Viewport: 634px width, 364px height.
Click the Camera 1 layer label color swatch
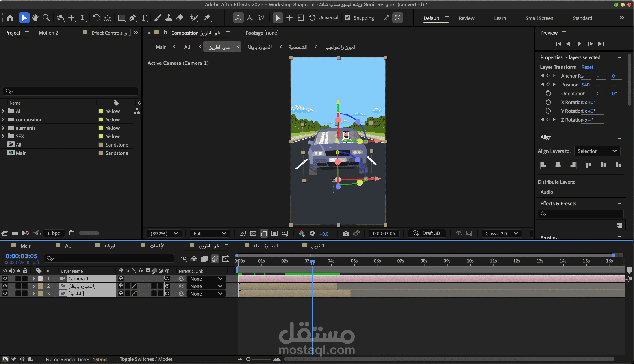point(41,278)
